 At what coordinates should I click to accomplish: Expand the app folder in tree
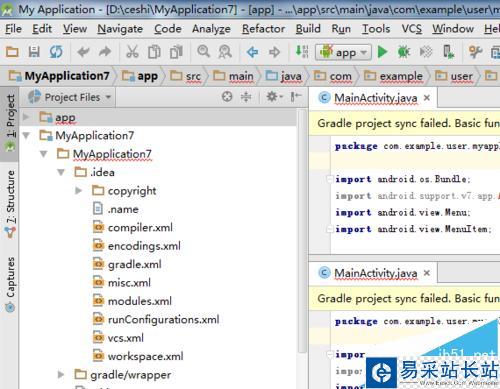pos(26,117)
